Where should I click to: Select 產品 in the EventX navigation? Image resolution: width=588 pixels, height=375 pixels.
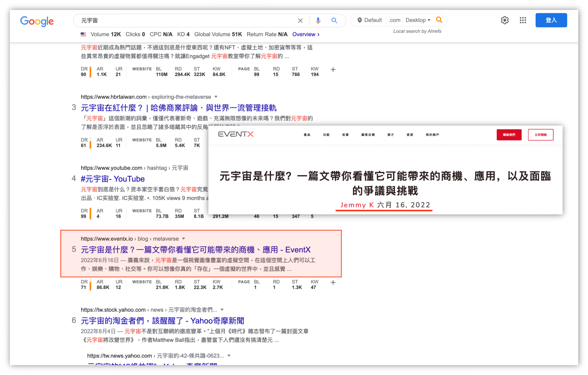[307, 134]
